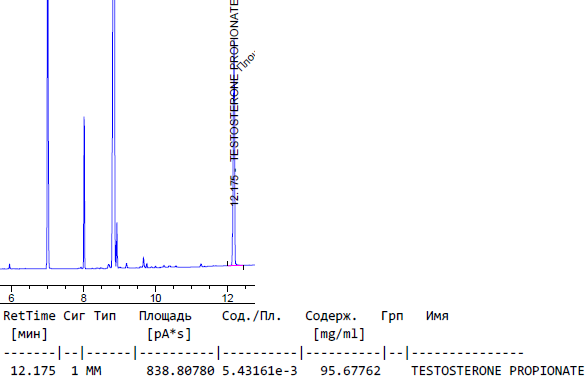Click the magenta baseline under the 12.175 peak

pos(236,265)
